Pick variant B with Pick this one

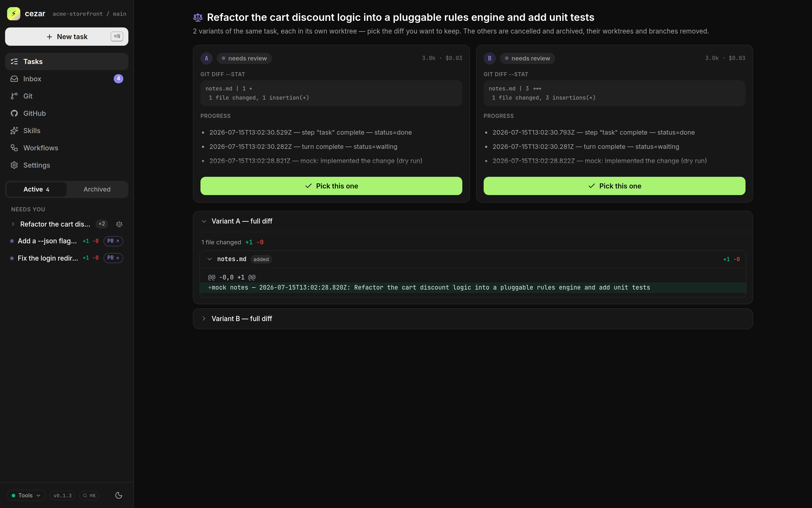(614, 186)
